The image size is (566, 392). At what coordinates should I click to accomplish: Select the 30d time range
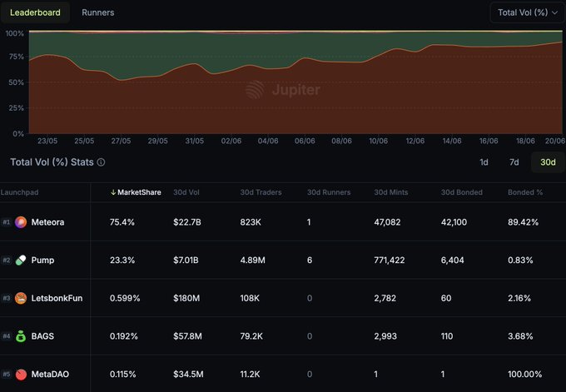click(x=548, y=162)
